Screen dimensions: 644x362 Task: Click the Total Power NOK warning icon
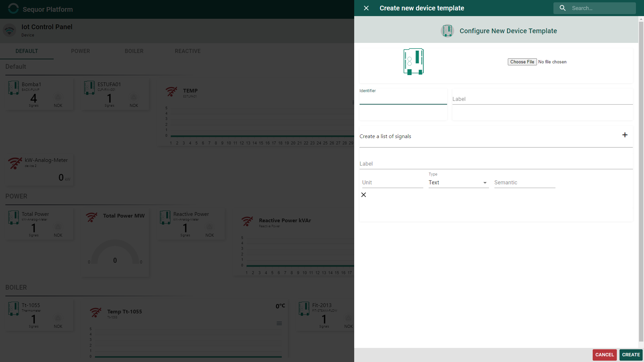(x=58, y=227)
